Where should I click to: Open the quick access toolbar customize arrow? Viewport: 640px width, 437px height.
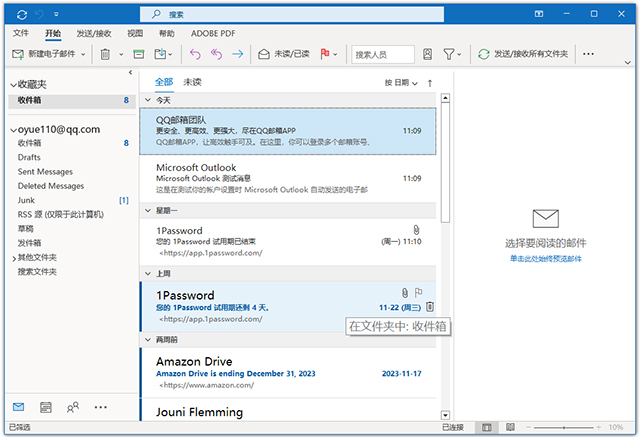(56, 15)
